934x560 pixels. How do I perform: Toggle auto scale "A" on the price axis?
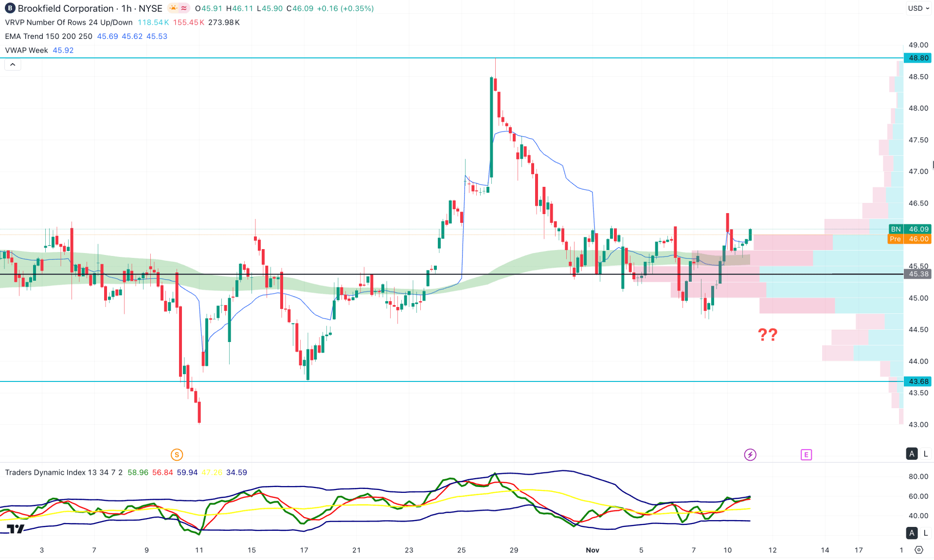tap(912, 453)
